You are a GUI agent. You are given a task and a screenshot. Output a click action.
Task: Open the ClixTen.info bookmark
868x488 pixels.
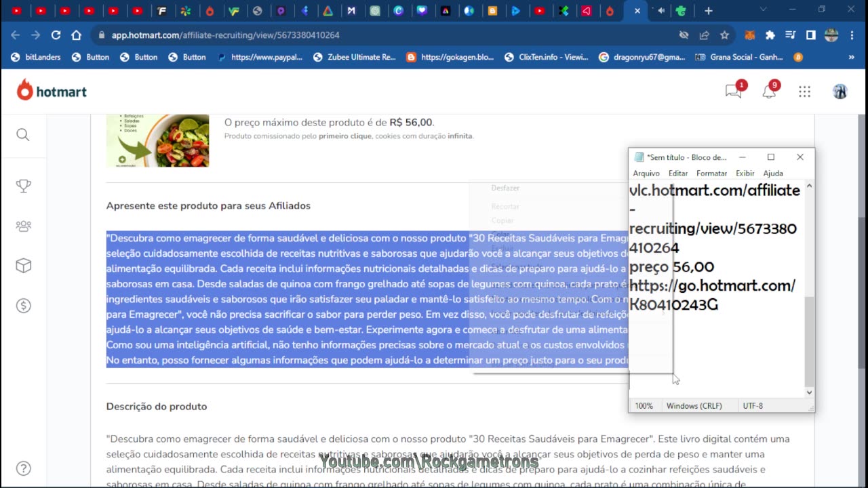click(547, 57)
